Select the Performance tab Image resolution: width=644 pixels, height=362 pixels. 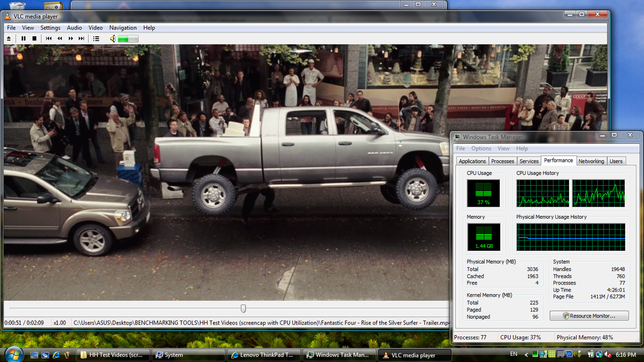pyautogui.click(x=559, y=160)
